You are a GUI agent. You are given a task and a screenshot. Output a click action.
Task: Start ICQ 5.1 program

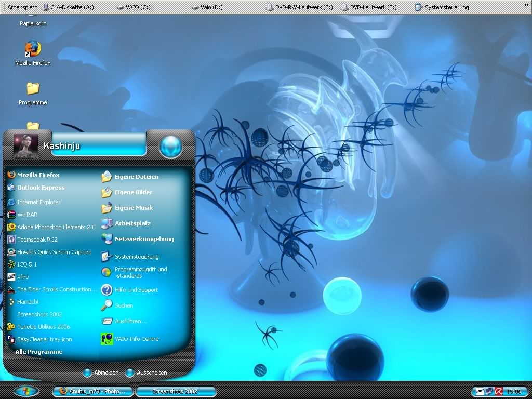[27, 264]
